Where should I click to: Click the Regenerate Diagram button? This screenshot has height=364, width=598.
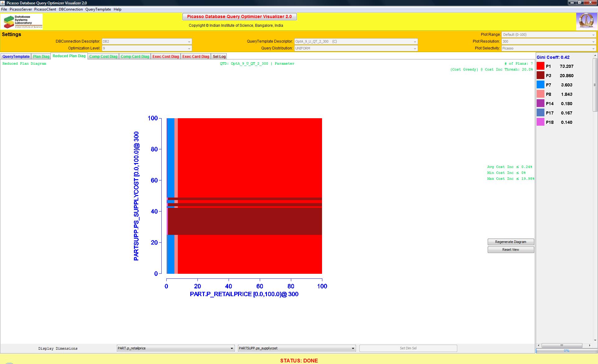point(510,242)
